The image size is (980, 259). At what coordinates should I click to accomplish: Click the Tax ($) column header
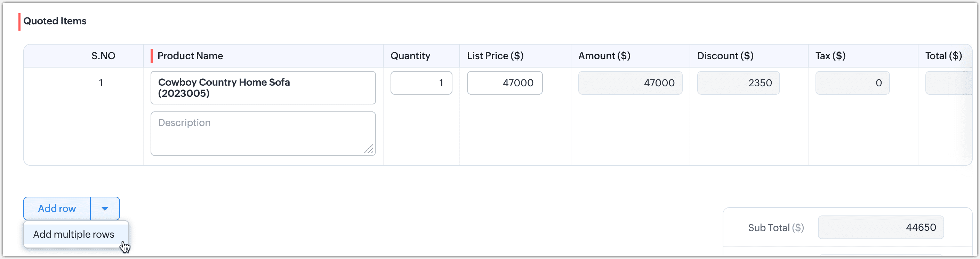[x=830, y=56]
